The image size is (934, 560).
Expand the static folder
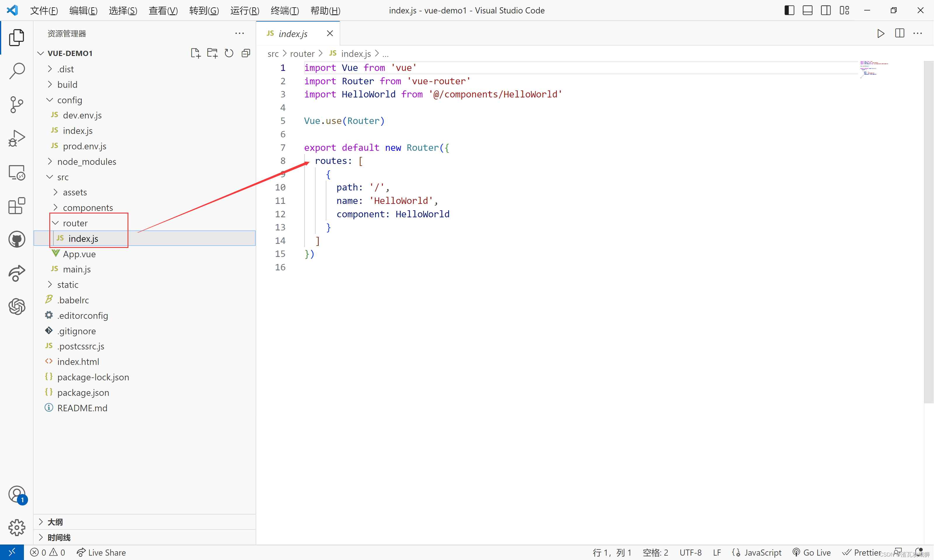(x=144, y=285)
